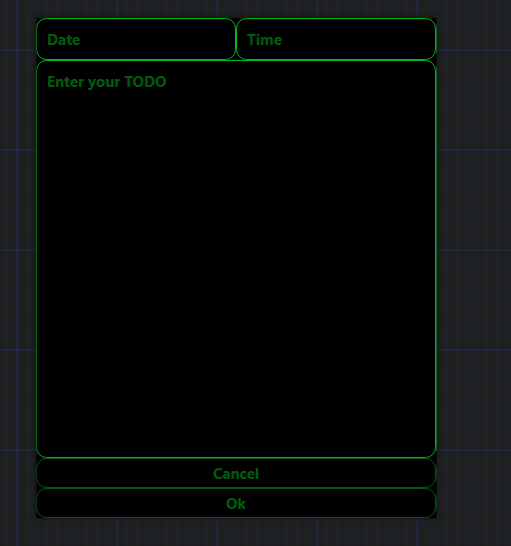Click the grid canvas above the Date field

[236, 9]
